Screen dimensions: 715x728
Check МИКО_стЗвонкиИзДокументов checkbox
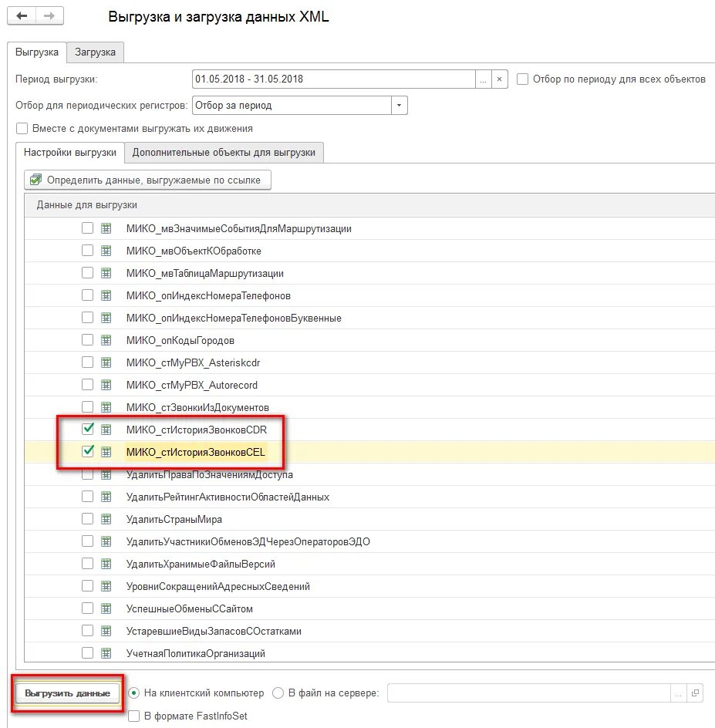pyautogui.click(x=87, y=406)
